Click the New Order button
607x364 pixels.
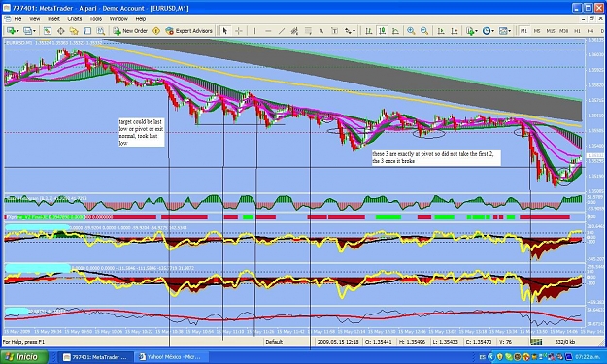pos(130,31)
